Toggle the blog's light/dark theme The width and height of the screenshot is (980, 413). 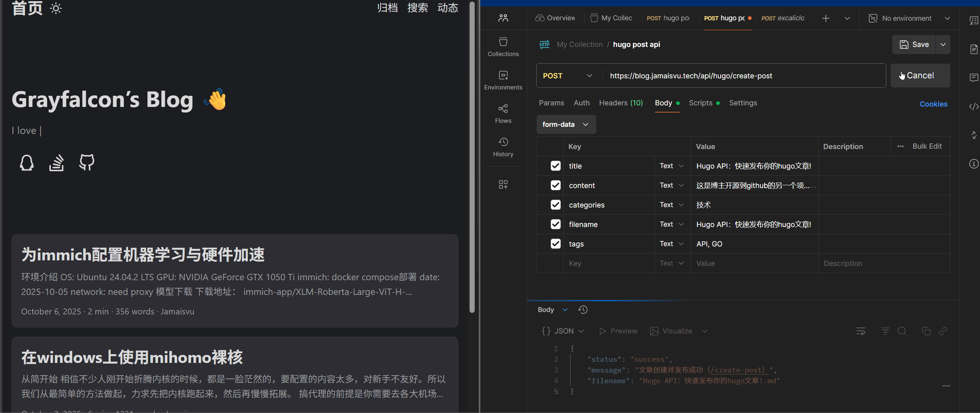tap(56, 8)
